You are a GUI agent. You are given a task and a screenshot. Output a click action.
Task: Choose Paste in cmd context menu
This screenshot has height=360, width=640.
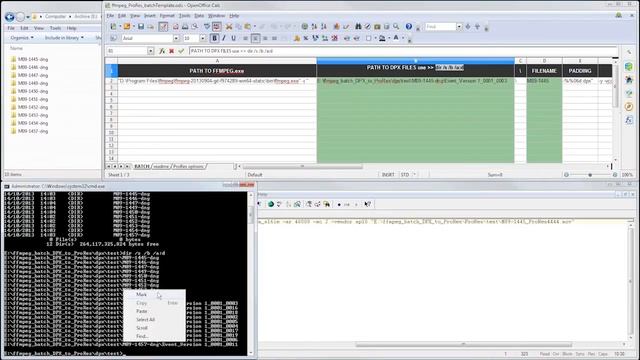tap(142, 311)
